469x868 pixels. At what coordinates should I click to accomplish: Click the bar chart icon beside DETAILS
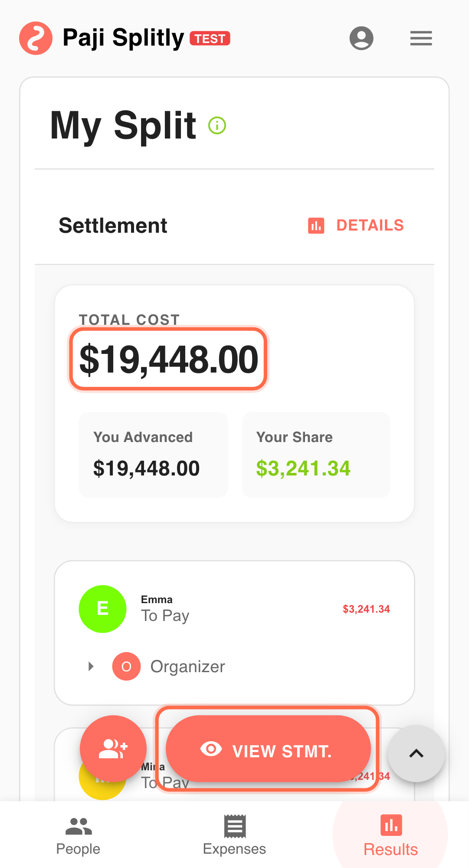point(316,225)
